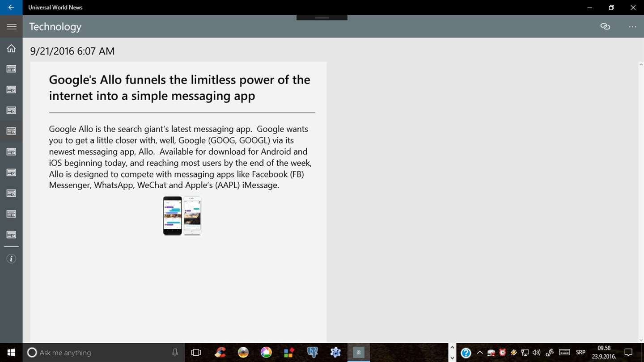Viewport: 644px width, 362px height.
Task: Switch the SRP input language
Action: 580,353
